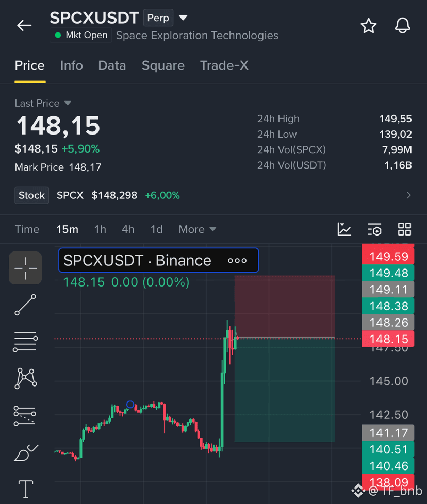Open the Data tab
This screenshot has width=427, height=504.
click(x=112, y=65)
